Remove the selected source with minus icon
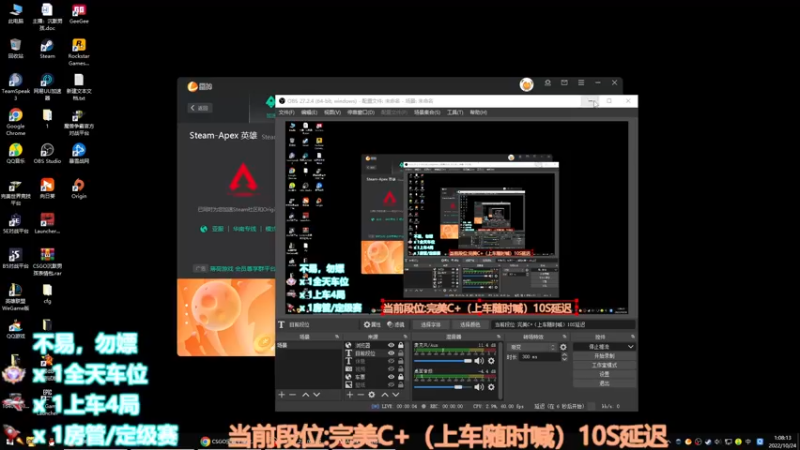Screen dimensions: 800x450 (x=361, y=395)
